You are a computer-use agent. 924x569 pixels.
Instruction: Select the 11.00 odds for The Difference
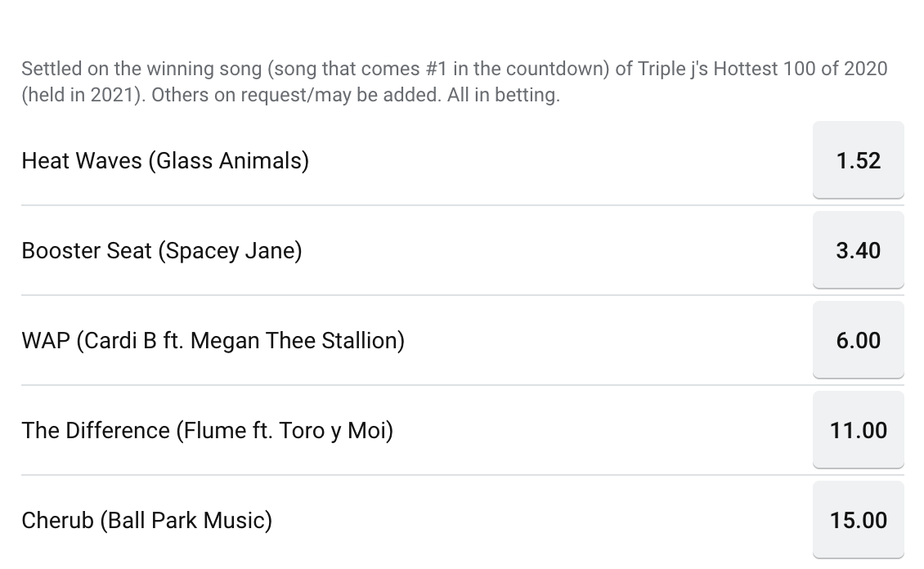point(858,431)
